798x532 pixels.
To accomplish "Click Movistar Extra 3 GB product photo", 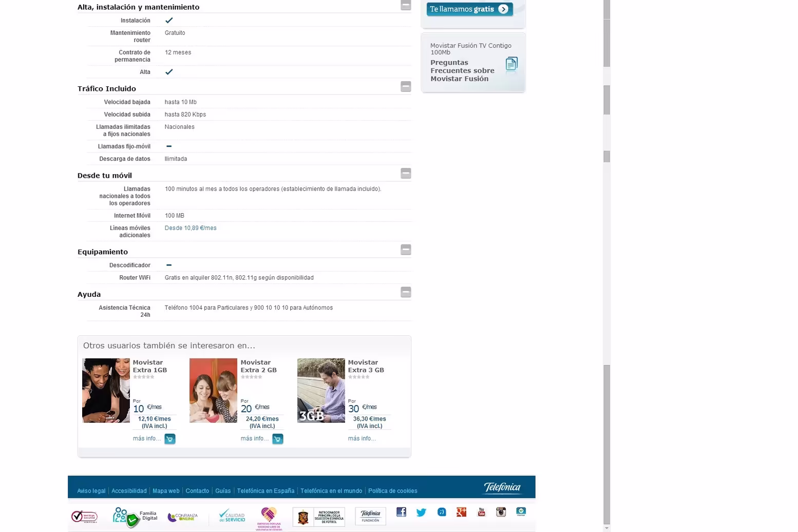I will pyautogui.click(x=321, y=390).
